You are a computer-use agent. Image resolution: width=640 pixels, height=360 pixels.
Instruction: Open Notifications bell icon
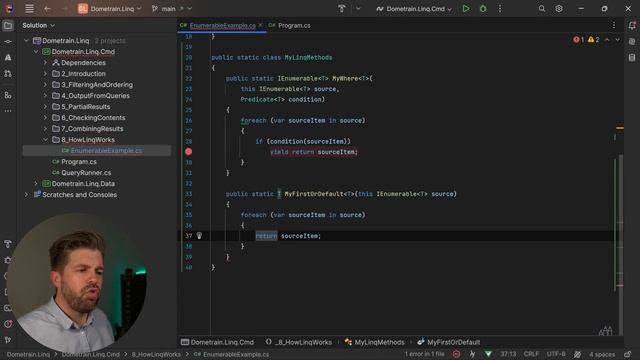(632, 26)
